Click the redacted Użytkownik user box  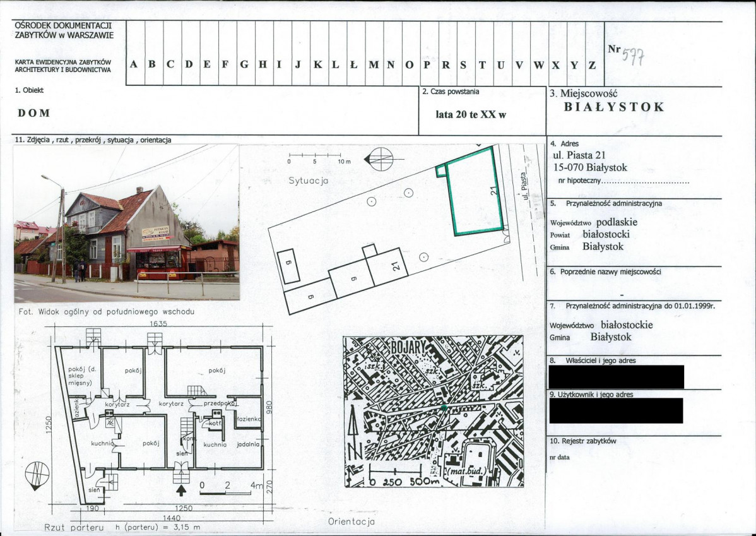[x=615, y=410]
